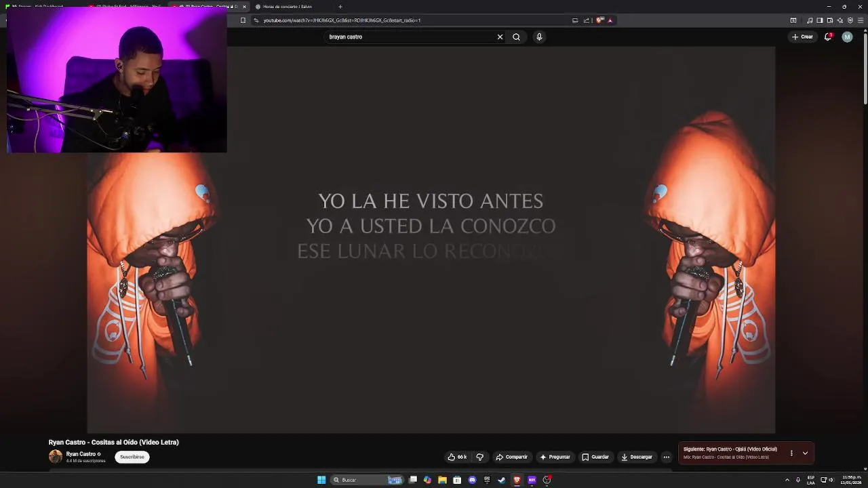Expand the Siguiente playlist panel chevron

[805, 453]
